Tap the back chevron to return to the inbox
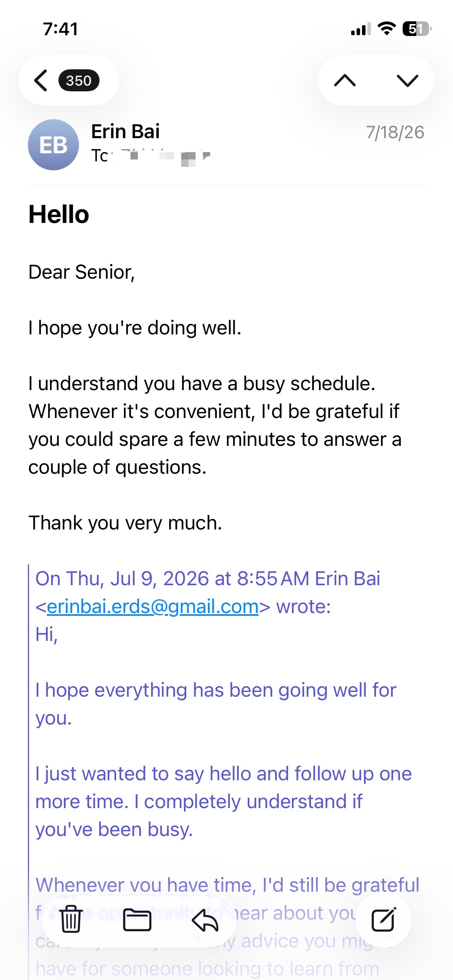Image resolution: width=453 pixels, height=980 pixels. (41, 81)
